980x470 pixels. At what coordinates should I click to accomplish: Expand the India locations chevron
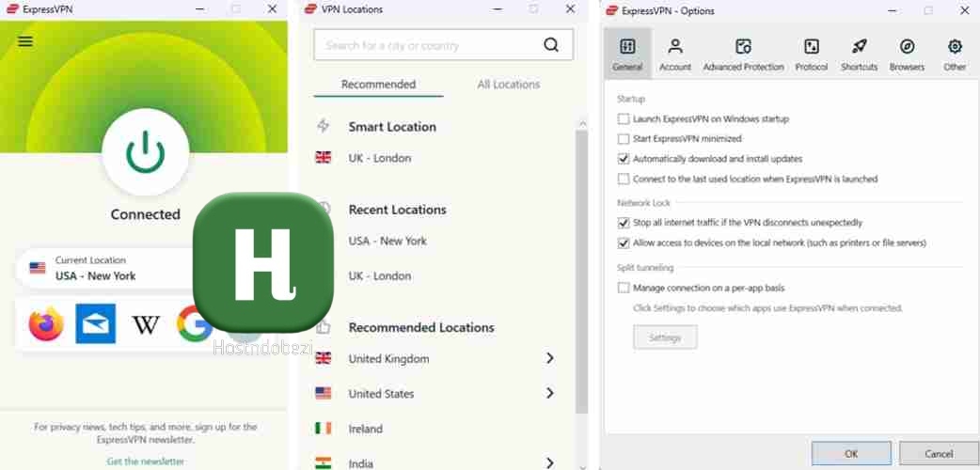click(x=550, y=462)
